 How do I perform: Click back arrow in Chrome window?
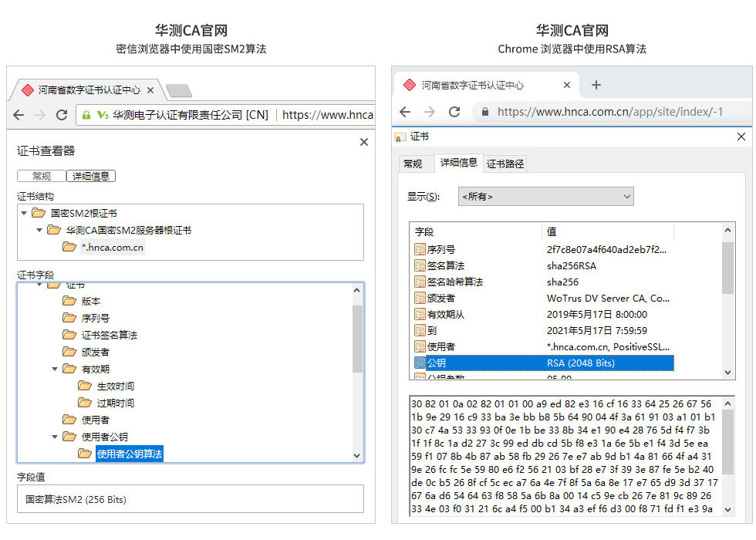pyautogui.click(x=405, y=112)
